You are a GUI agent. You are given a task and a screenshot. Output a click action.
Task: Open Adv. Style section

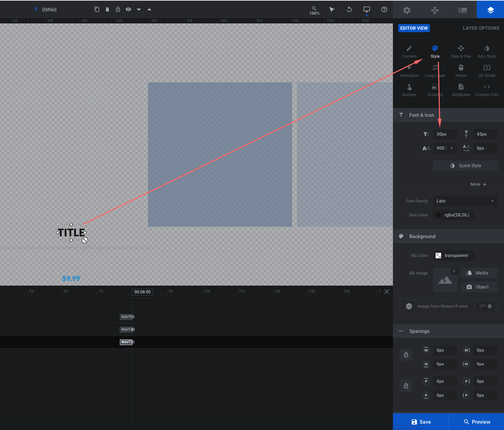point(487,51)
